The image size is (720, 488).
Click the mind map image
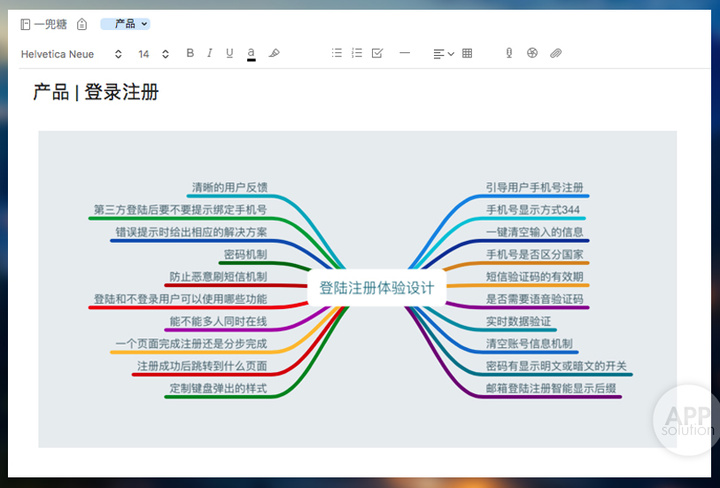click(x=357, y=289)
